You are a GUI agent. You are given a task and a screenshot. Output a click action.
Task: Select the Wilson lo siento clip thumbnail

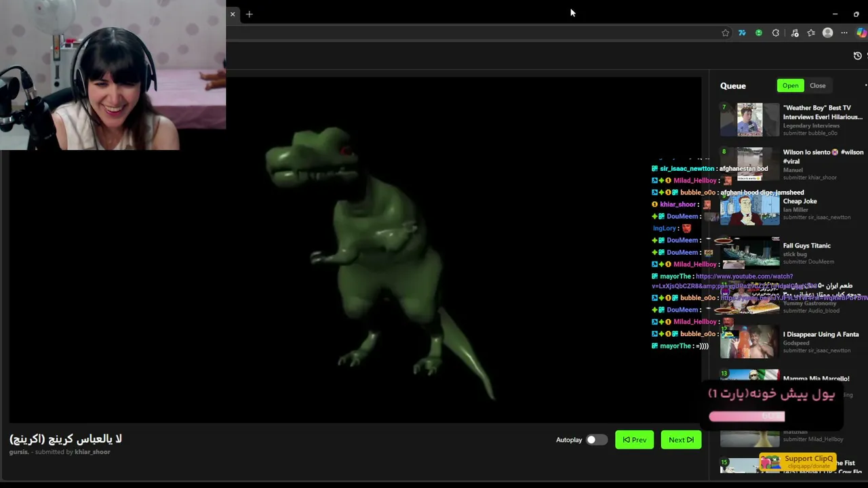(x=750, y=165)
